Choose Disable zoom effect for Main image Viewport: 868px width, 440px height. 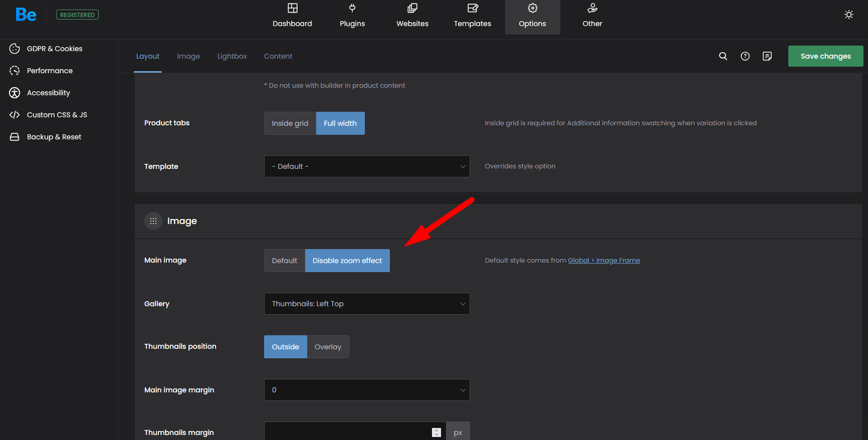(x=347, y=261)
